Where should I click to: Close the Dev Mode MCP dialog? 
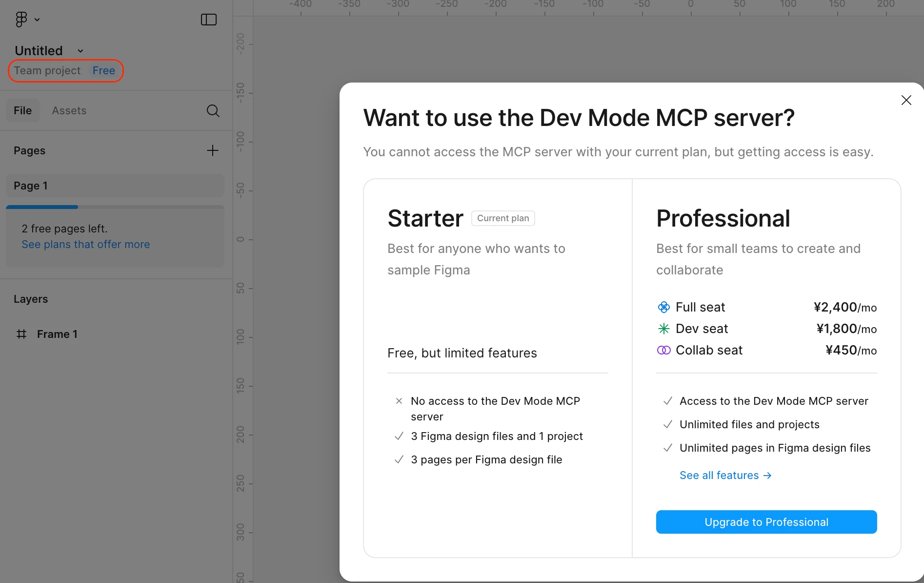(x=906, y=100)
